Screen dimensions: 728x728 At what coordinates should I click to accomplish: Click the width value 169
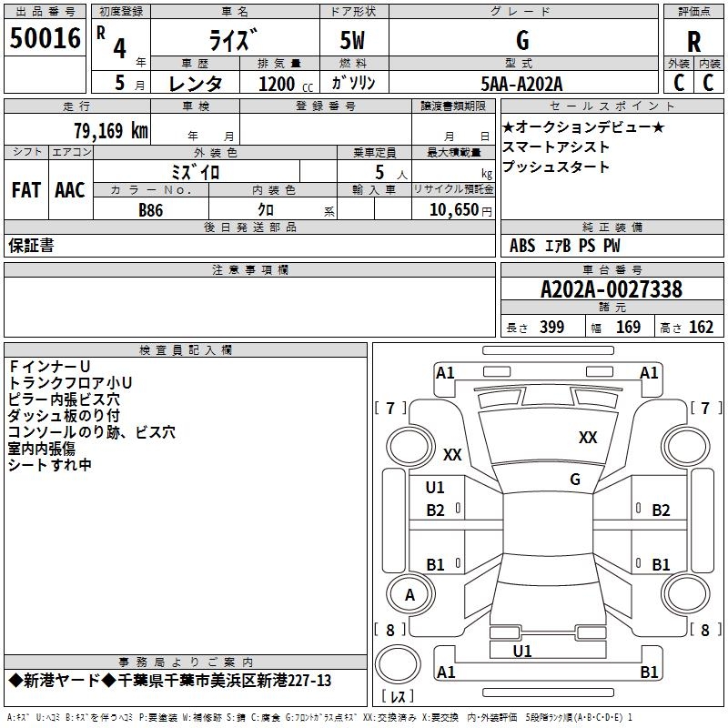628,328
